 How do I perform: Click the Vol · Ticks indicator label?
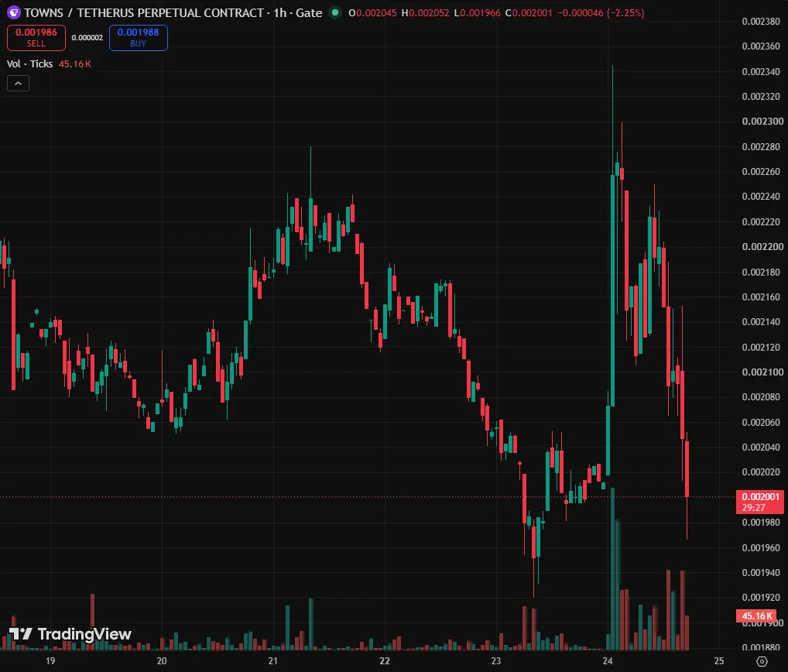[x=29, y=63]
